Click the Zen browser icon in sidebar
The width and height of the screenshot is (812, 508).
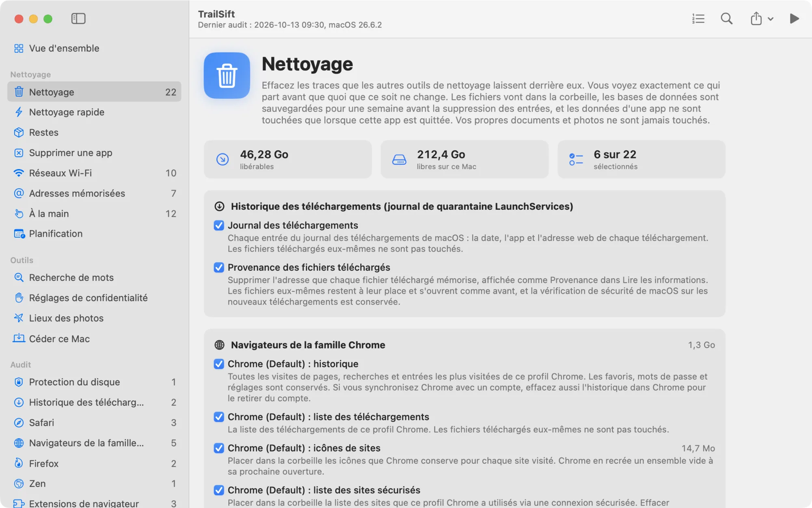pos(19,484)
